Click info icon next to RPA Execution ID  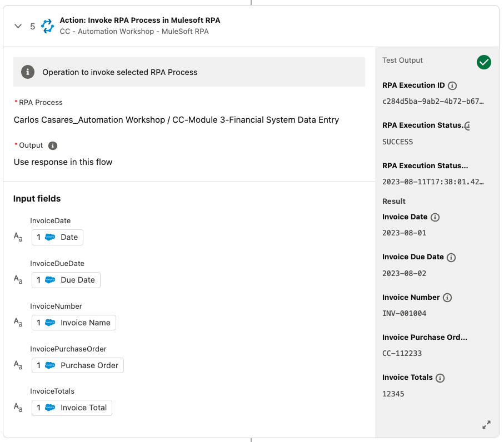click(452, 86)
